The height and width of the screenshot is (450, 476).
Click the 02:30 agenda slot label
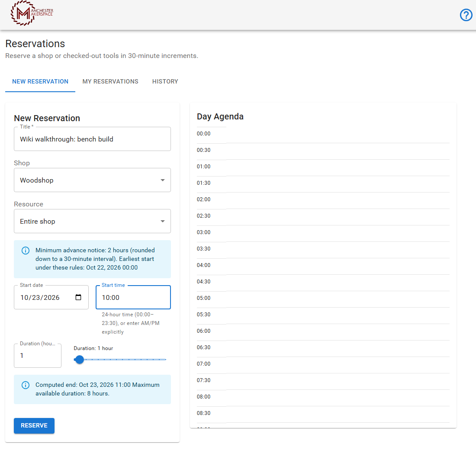pyautogui.click(x=203, y=215)
